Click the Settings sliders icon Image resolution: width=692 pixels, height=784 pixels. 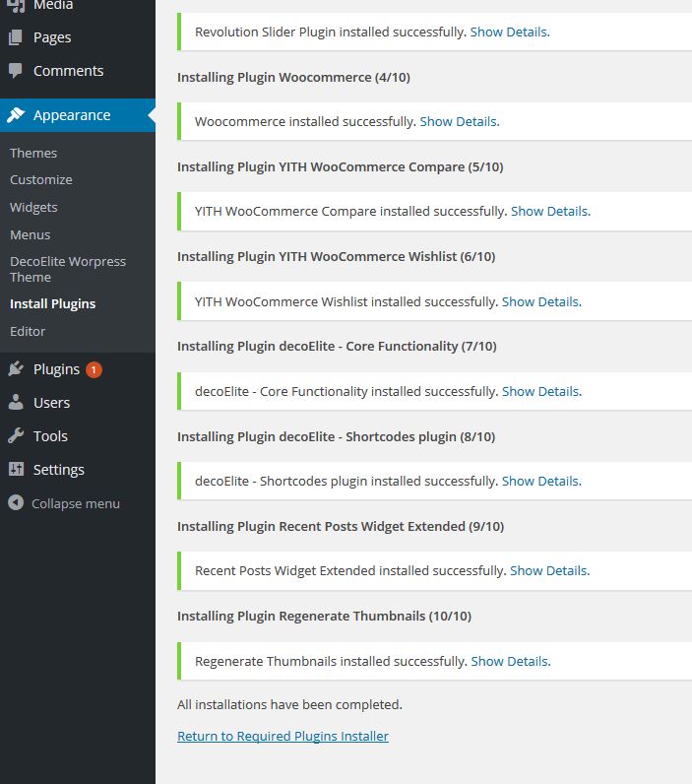(x=16, y=469)
